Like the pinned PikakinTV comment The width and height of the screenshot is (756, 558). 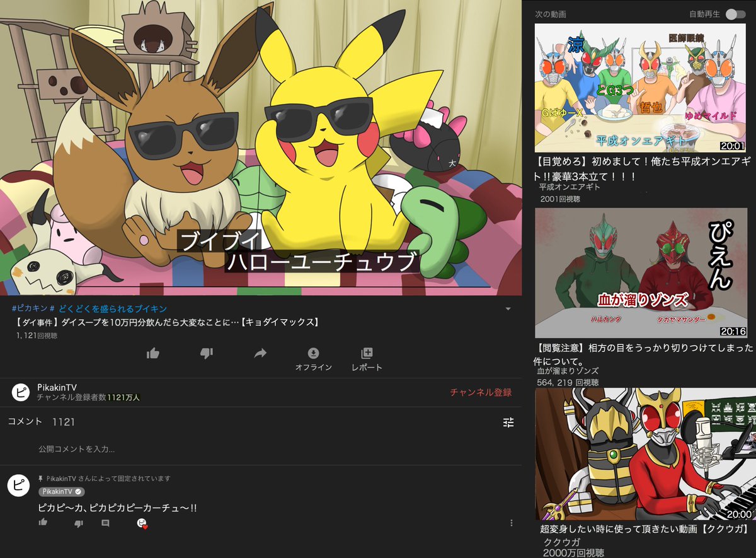click(43, 522)
